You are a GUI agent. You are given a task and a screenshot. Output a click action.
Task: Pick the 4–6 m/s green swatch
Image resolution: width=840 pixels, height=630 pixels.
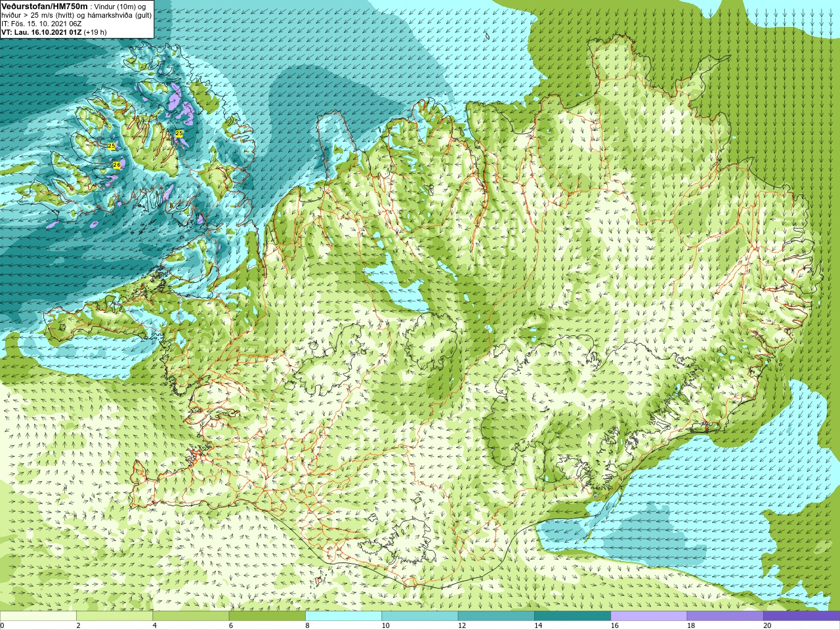point(191,616)
